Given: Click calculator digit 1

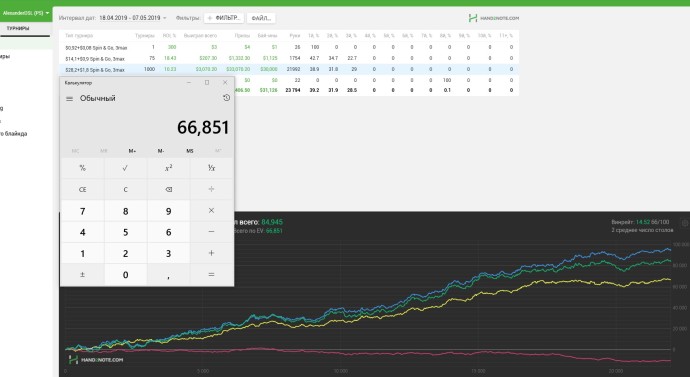Looking at the screenshot, I should coord(82,253).
